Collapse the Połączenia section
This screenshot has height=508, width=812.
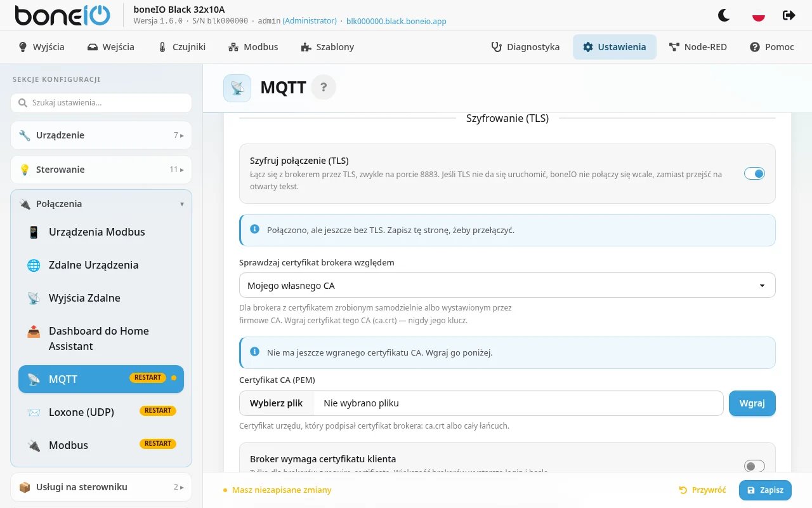pos(101,204)
